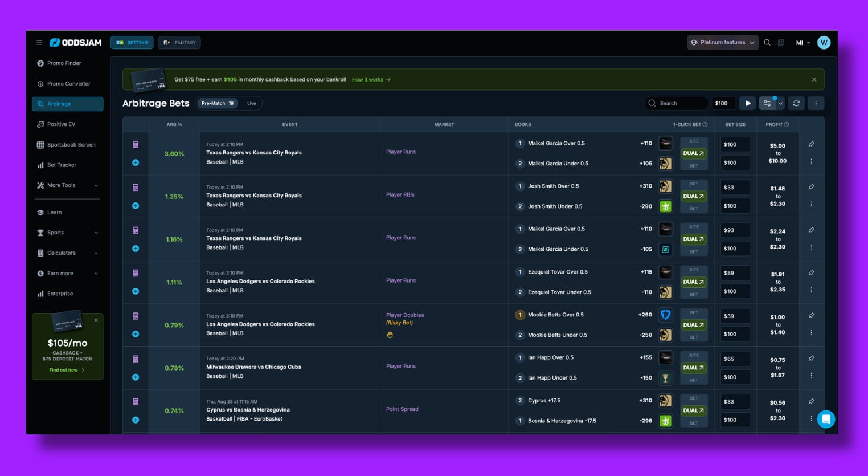The height and width of the screenshot is (476, 868).
Task: Expand Earn more in sidebar
Action: click(67, 274)
